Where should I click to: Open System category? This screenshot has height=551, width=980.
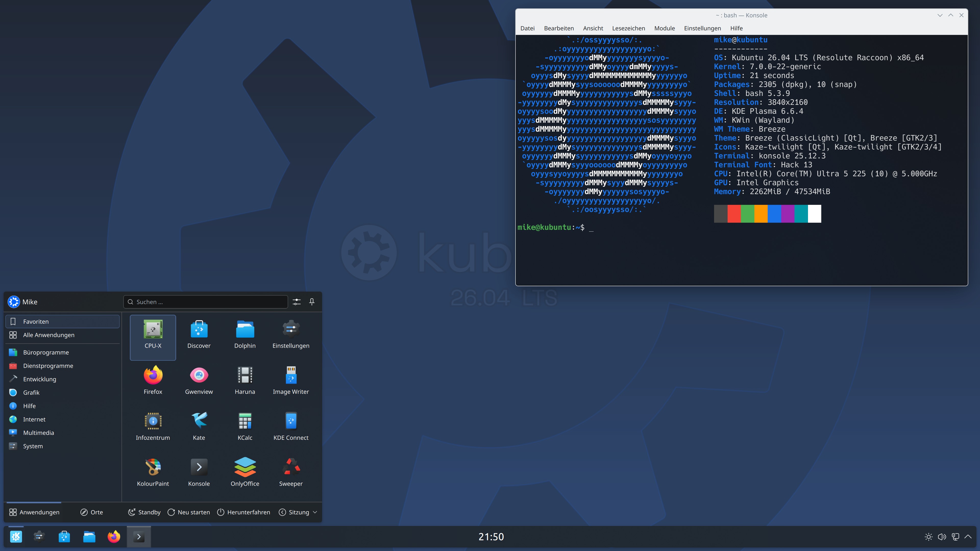63,446
